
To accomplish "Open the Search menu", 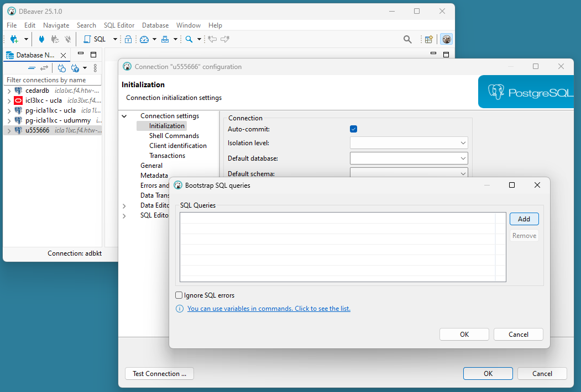I will point(86,25).
